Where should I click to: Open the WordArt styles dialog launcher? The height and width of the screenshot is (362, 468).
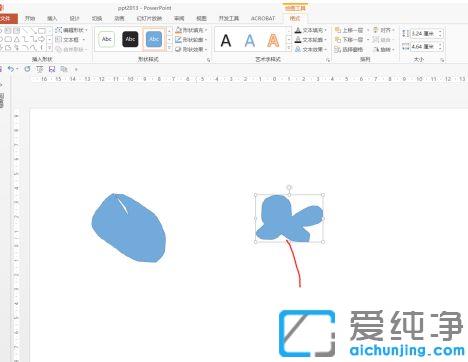coord(328,60)
